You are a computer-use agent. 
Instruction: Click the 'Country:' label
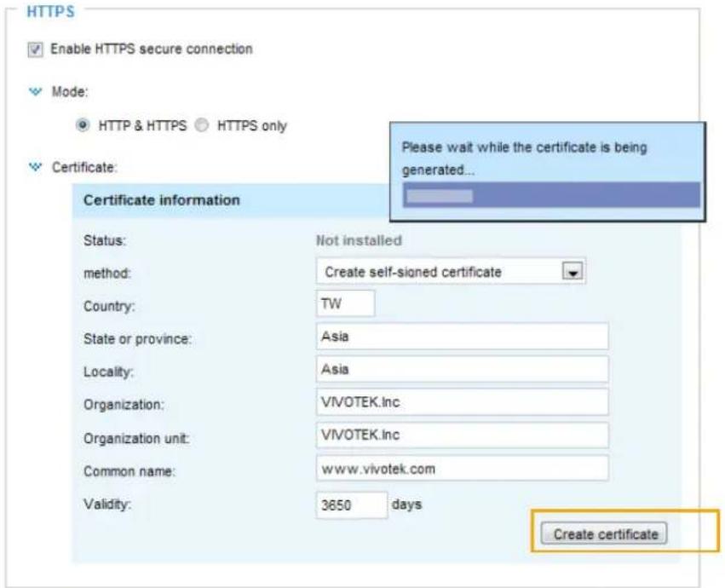(x=109, y=306)
